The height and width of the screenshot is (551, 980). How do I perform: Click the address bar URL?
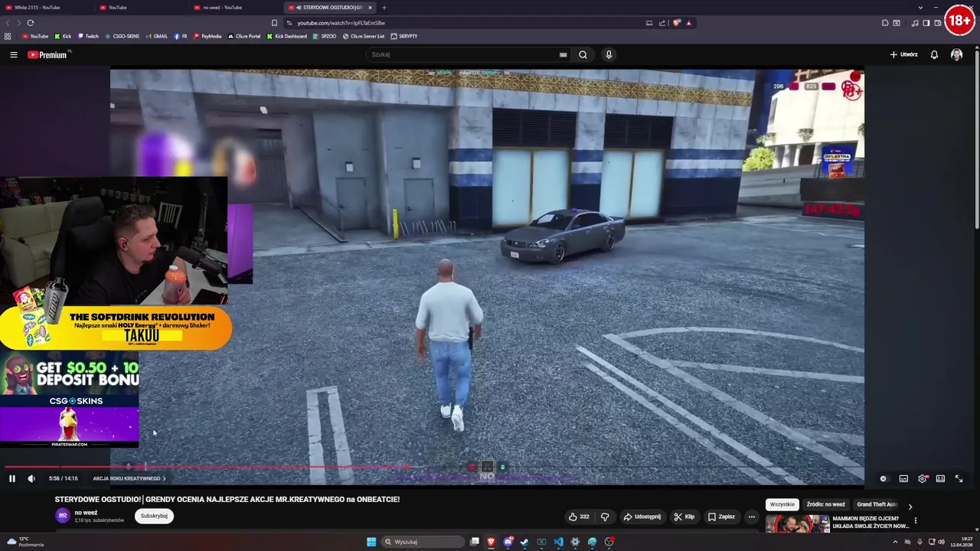point(341,23)
